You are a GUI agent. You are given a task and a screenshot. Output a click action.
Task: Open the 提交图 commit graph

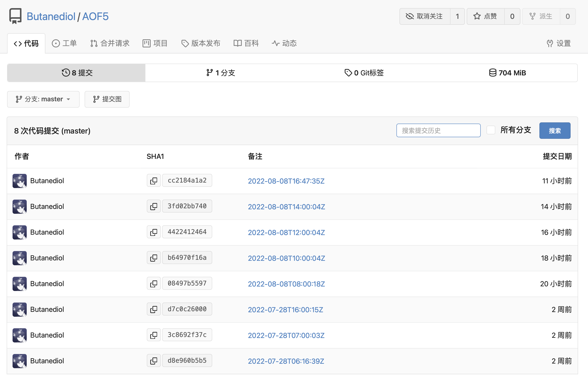107,99
